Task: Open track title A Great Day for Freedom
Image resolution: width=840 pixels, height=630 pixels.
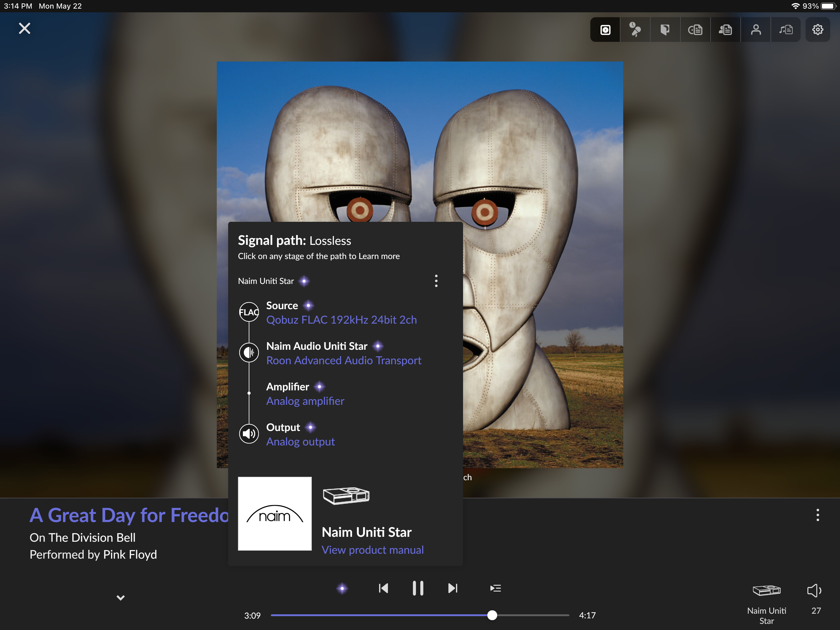Action: pyautogui.click(x=129, y=516)
